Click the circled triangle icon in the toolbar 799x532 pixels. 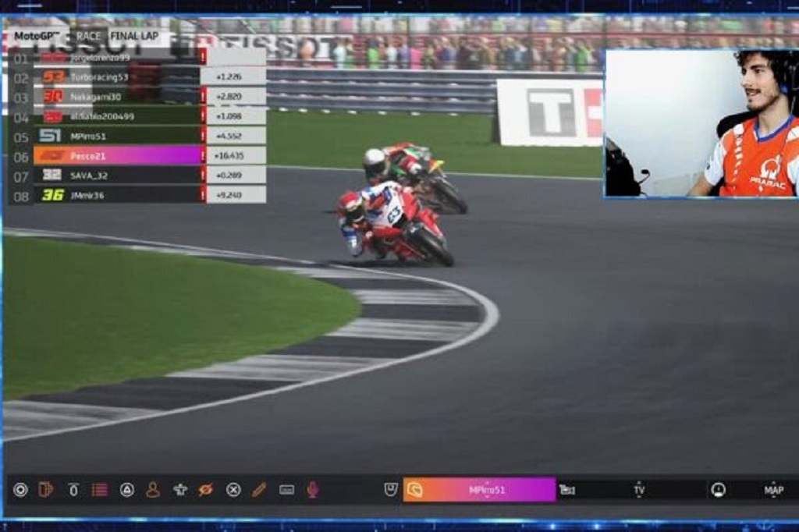click(x=127, y=490)
